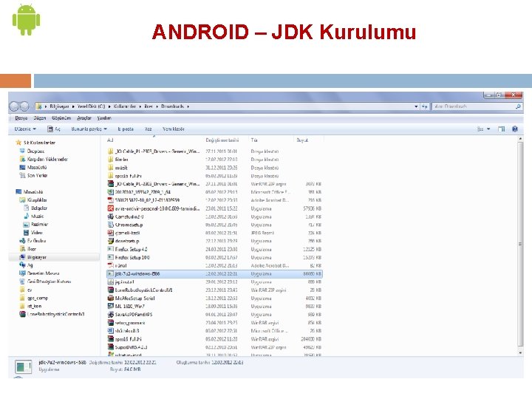
Task: Expand the breadcrumb arrow after Downloads
Action: point(188,106)
